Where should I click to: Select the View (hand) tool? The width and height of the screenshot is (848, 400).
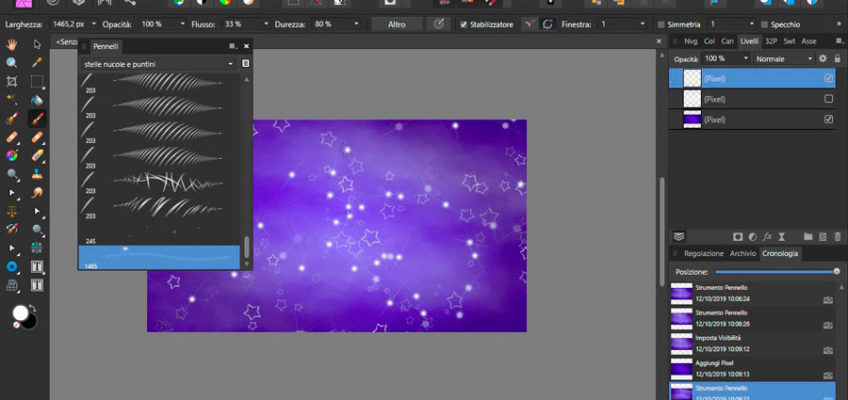[11, 44]
